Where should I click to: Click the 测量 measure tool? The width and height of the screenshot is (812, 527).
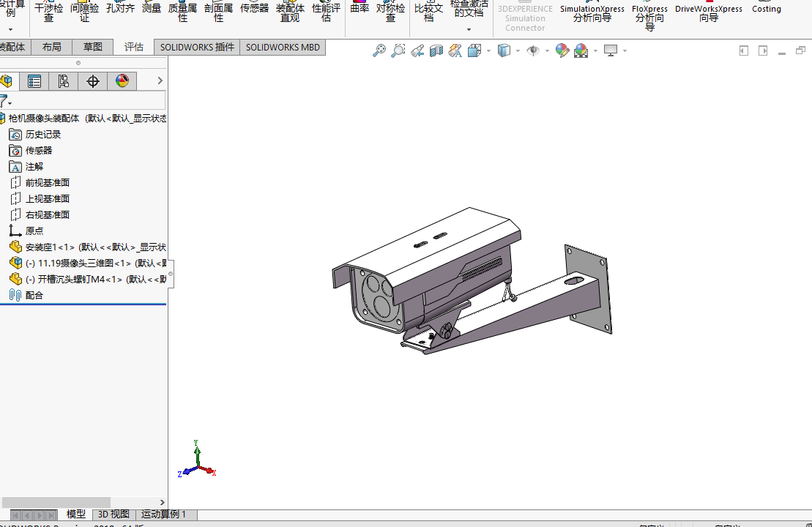152,8
